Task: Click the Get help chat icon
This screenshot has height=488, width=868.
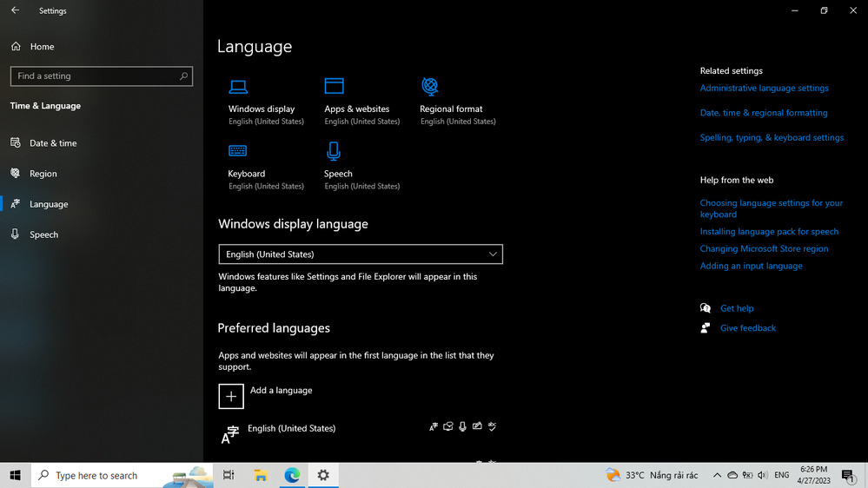Action: click(x=706, y=308)
